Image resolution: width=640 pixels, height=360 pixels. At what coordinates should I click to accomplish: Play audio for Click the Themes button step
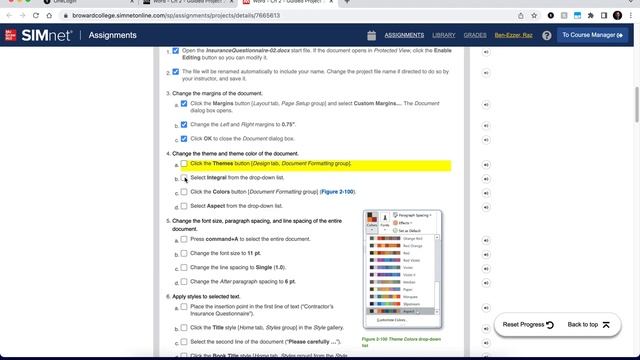tap(486, 165)
